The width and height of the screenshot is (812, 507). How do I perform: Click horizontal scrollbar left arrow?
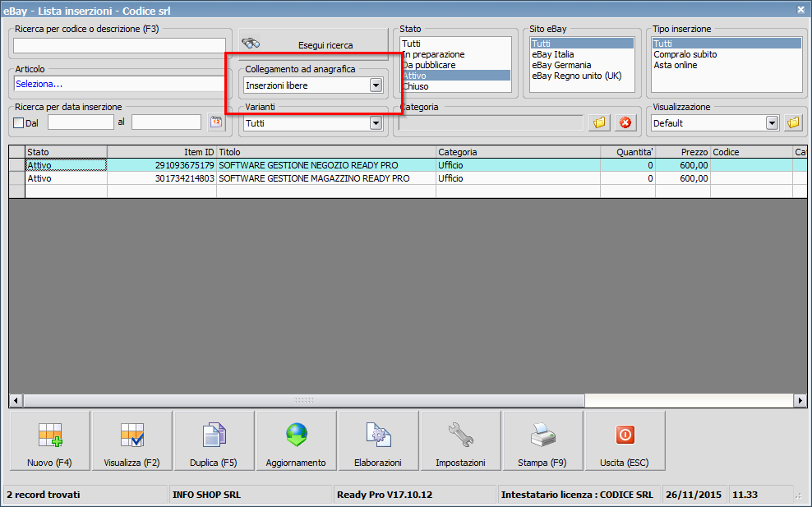point(16,400)
